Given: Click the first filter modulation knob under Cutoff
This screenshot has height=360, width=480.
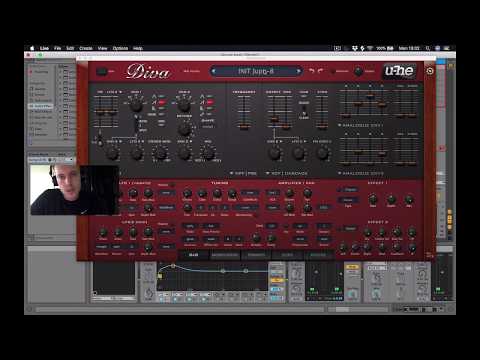Looking at the screenshot, I should point(274,153).
